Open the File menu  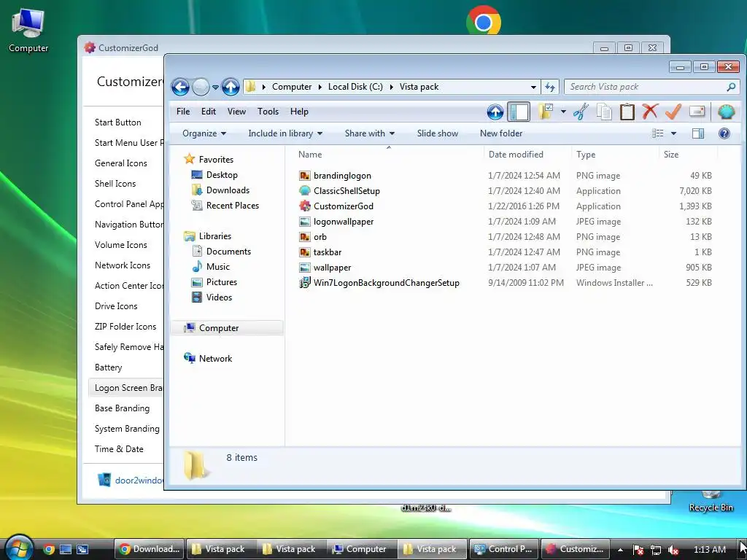[x=183, y=112]
